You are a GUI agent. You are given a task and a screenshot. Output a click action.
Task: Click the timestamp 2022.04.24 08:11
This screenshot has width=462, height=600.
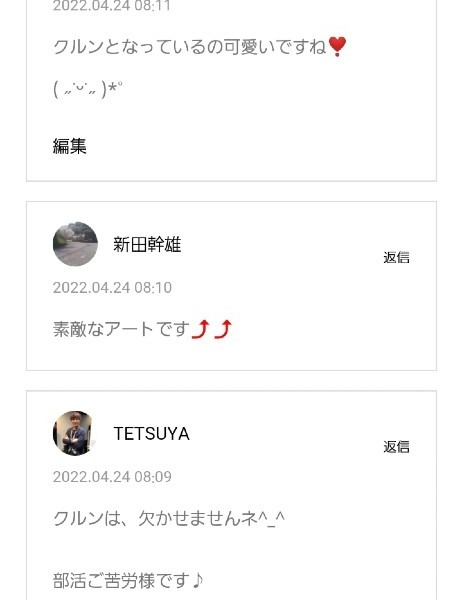click(x=111, y=6)
